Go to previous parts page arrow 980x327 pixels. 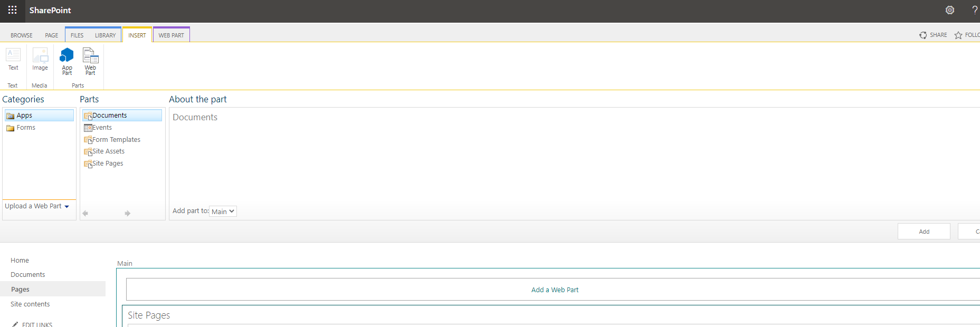tap(85, 213)
